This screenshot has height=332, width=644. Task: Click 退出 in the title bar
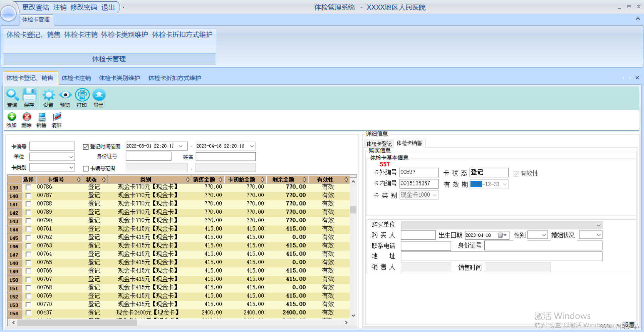click(x=108, y=7)
